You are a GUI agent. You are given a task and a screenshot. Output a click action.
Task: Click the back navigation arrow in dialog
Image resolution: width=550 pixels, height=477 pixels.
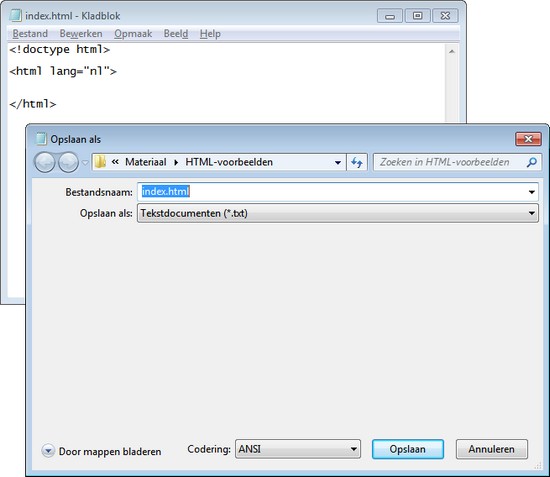pyautogui.click(x=45, y=162)
